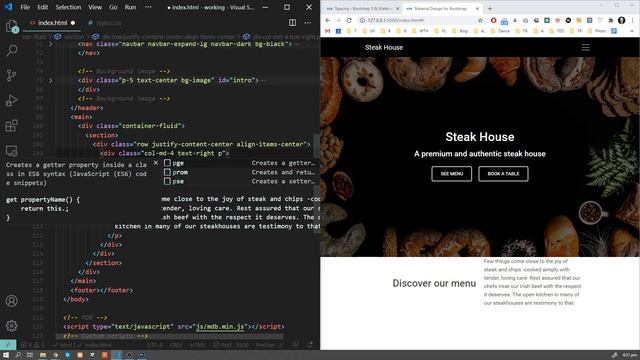The image size is (640, 360).
Task: Open the Gmail bookmark
Action: click(327, 31)
